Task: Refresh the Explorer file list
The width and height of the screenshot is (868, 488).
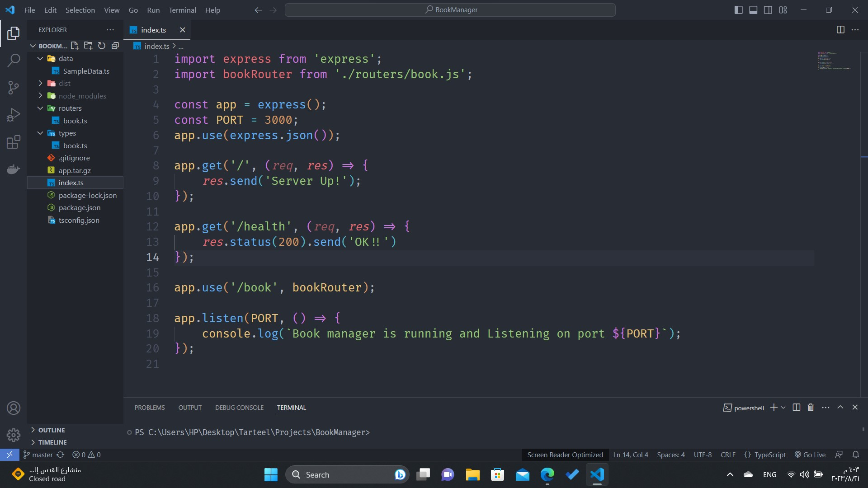Action: pos(102,46)
